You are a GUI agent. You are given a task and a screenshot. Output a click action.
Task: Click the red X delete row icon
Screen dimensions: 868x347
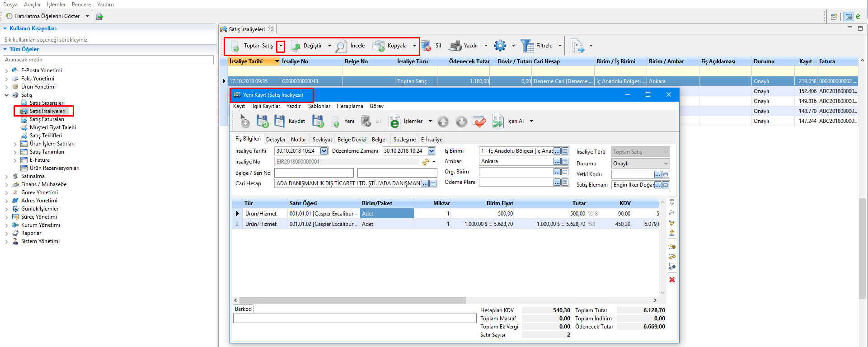(672, 280)
